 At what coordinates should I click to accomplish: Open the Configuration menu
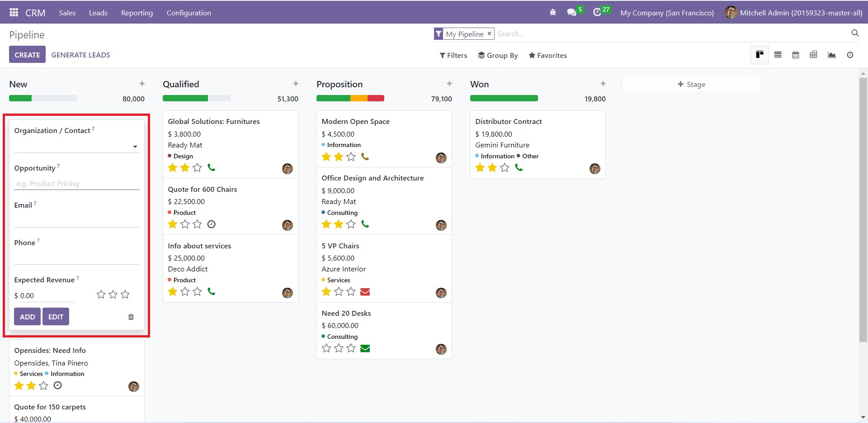(189, 13)
